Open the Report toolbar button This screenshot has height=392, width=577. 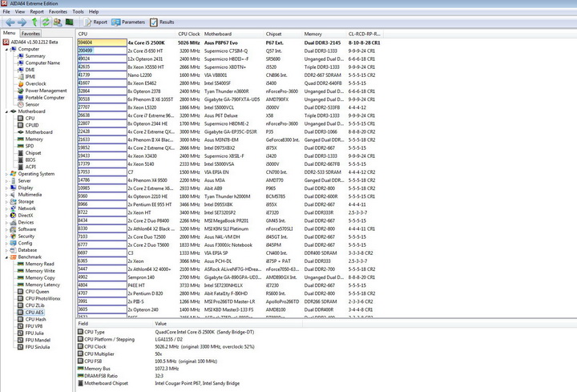(x=95, y=22)
